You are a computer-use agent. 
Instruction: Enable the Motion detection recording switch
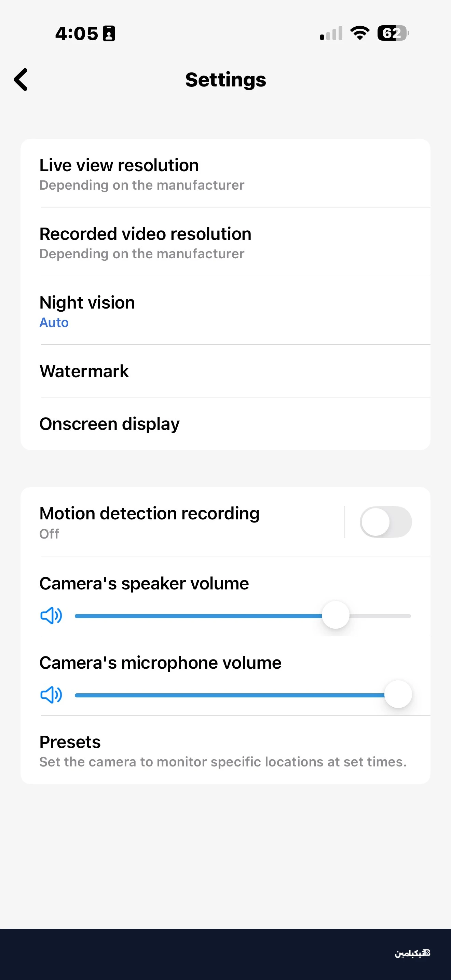[386, 522]
